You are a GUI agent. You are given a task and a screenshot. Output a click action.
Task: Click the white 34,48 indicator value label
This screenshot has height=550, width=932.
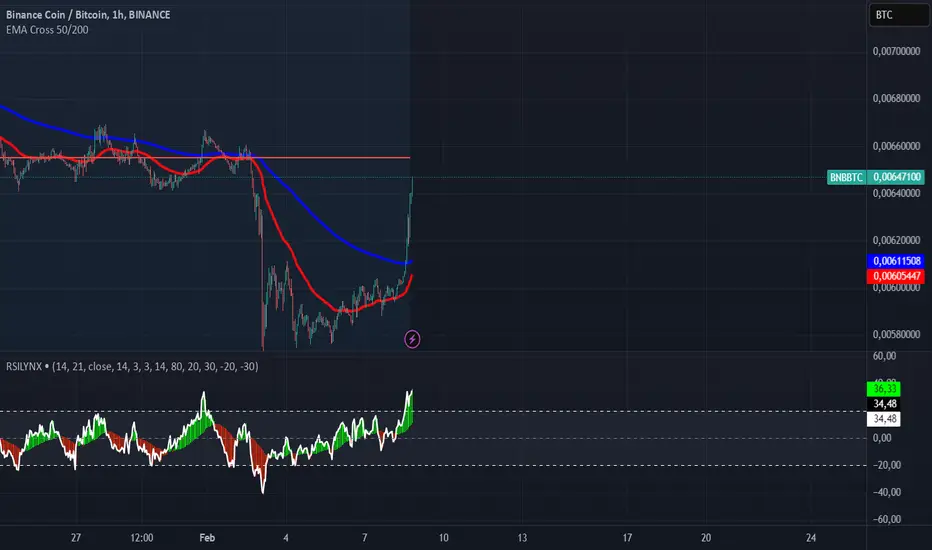coord(884,419)
